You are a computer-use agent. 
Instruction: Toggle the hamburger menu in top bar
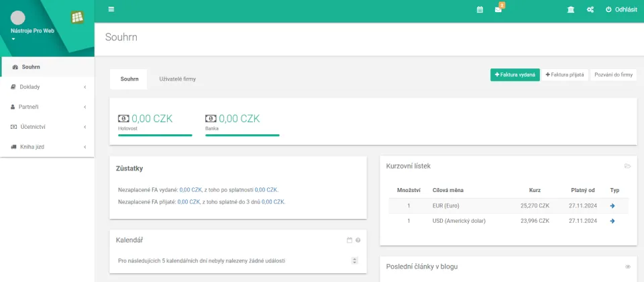pyautogui.click(x=111, y=9)
